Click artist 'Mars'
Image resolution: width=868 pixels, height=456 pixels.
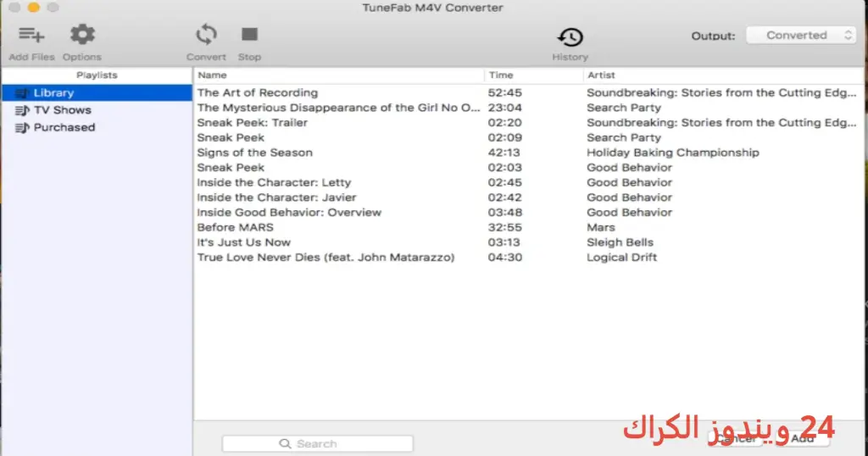coord(601,227)
